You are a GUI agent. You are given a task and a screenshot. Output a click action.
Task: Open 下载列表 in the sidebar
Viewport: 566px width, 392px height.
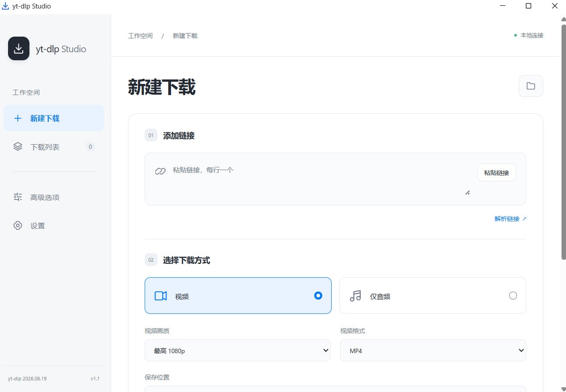click(x=54, y=147)
